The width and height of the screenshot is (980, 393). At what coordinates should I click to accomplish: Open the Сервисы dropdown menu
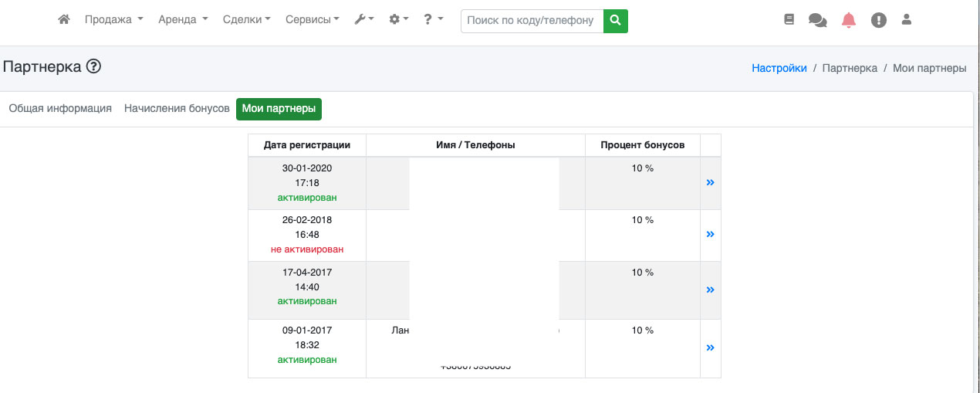click(x=312, y=20)
